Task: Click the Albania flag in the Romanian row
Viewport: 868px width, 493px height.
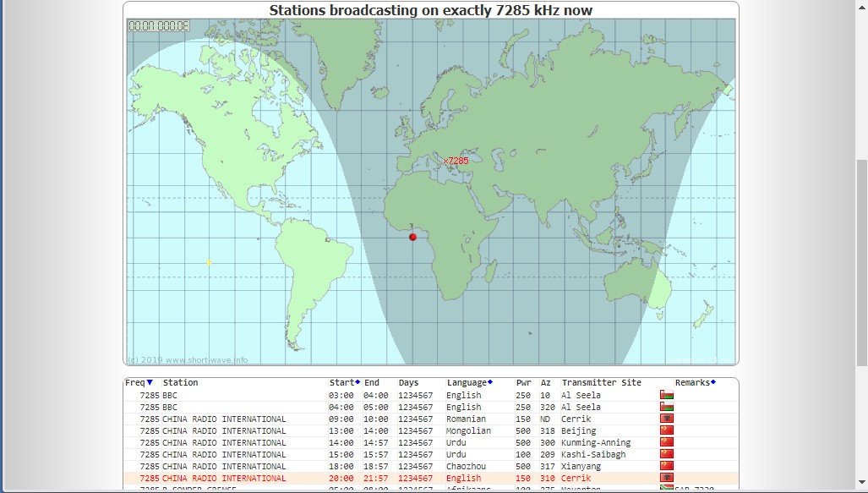Action: [x=667, y=419]
